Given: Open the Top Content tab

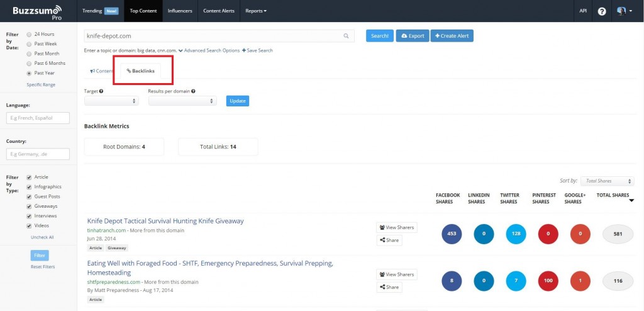Looking at the screenshot, I should (143, 11).
